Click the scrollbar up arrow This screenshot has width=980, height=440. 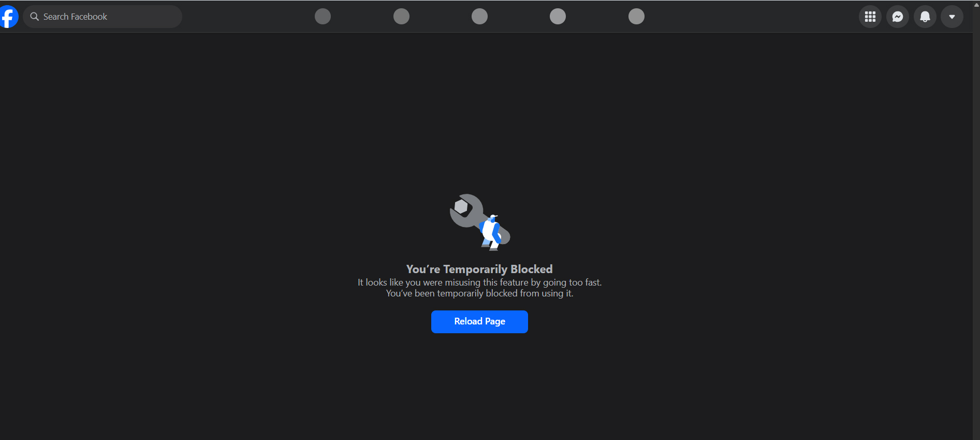pyautogui.click(x=976, y=5)
